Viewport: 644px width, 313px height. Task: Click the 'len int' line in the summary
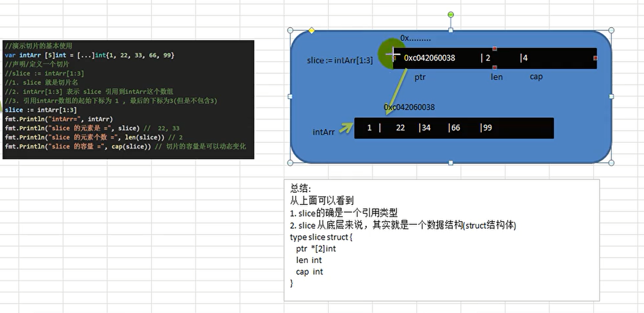(309, 260)
